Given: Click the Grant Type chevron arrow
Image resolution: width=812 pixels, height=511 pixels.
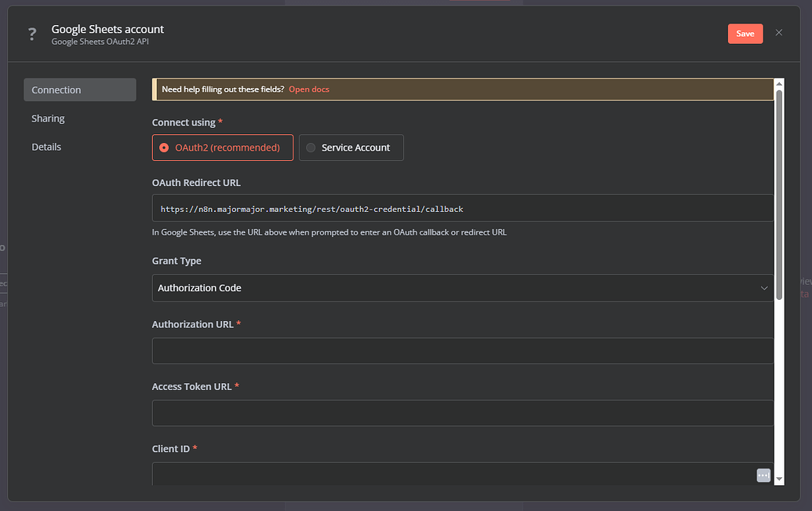Looking at the screenshot, I should (x=764, y=288).
